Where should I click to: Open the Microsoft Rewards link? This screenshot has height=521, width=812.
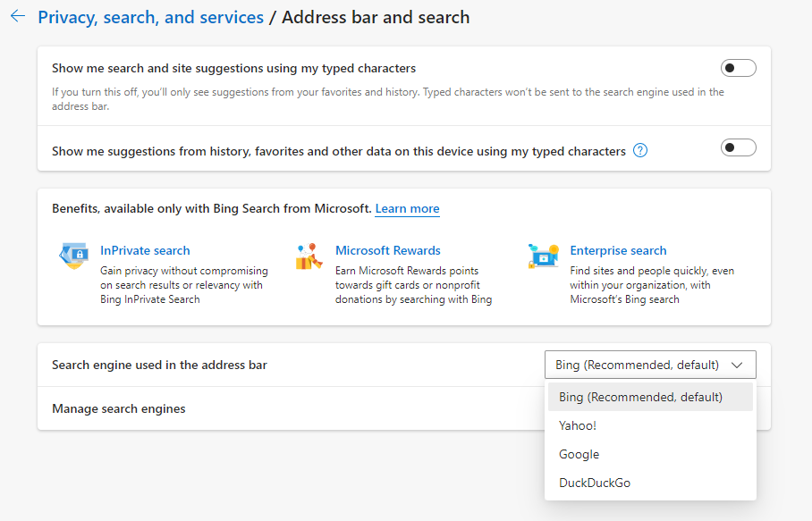click(x=388, y=250)
